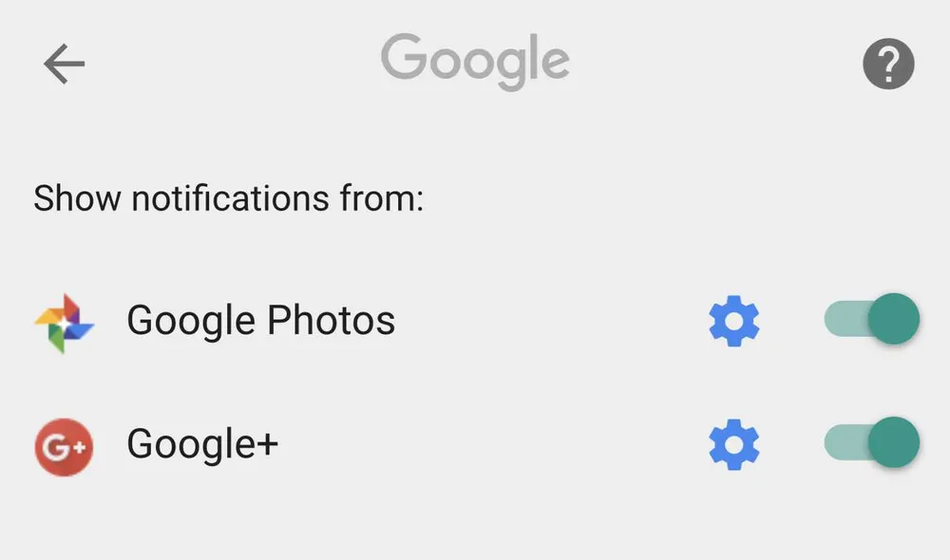Viewport: 950px width, 560px height.
Task: Click the dark green knob of Google+ switch
Action: click(894, 442)
